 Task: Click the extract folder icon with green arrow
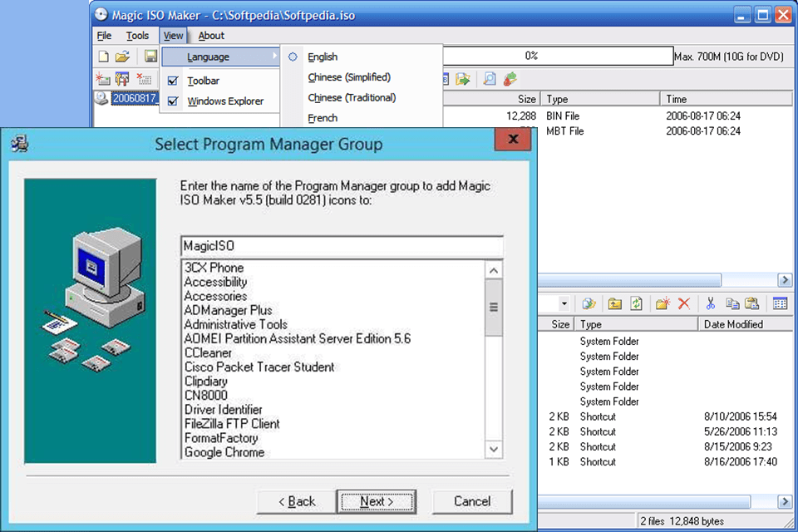[x=463, y=79]
